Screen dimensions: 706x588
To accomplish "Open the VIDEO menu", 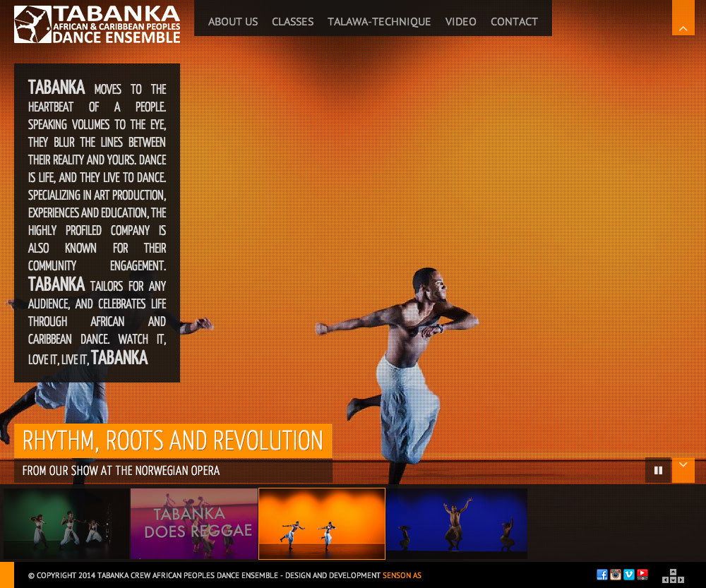I will tap(460, 22).
